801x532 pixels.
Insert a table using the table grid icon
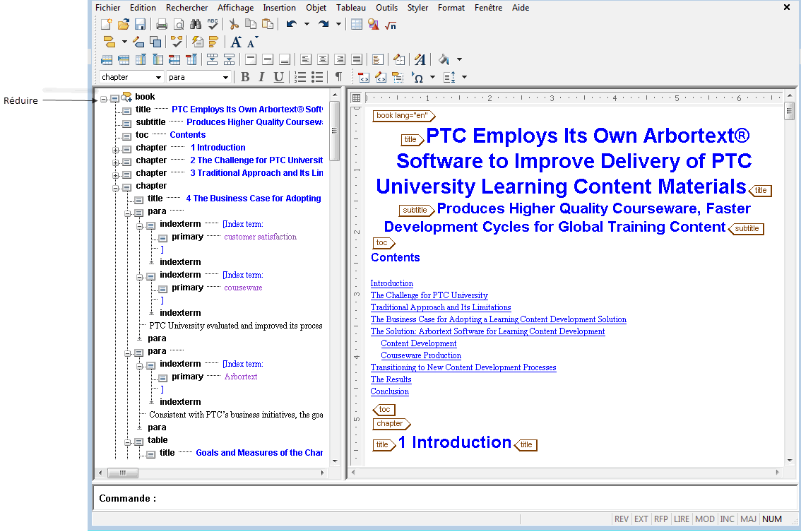357,24
